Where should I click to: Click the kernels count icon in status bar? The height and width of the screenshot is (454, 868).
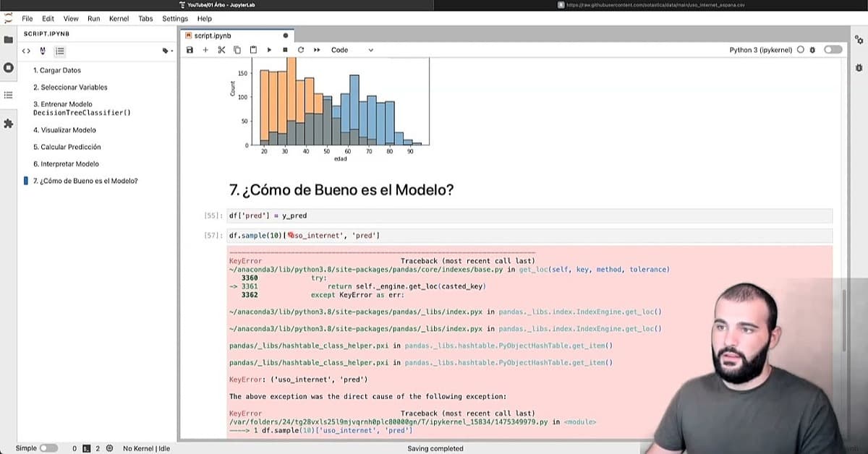click(x=109, y=448)
